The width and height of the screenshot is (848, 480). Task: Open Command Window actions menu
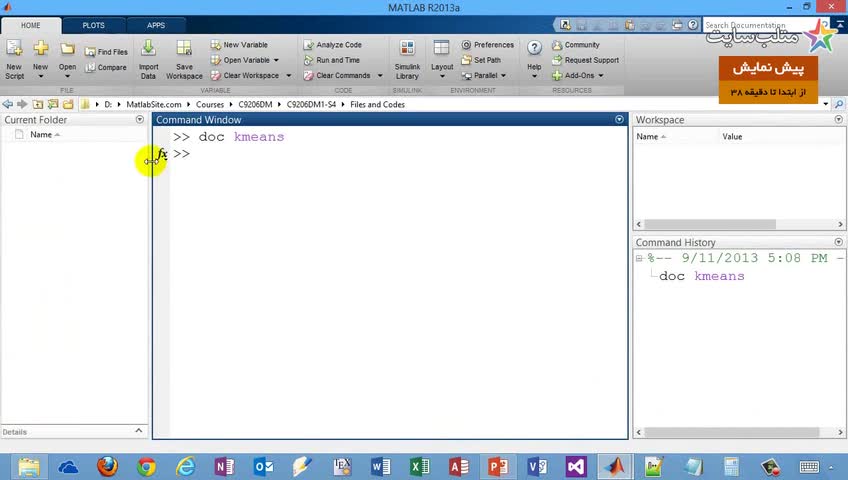point(619,119)
